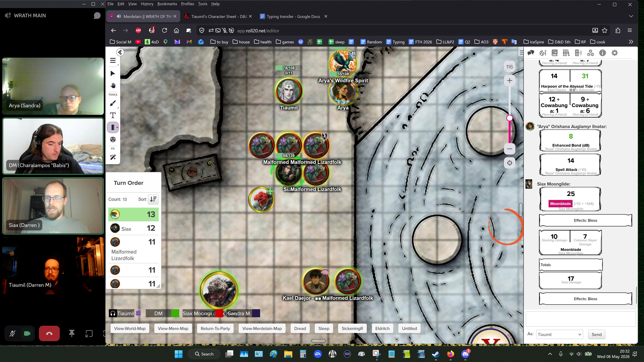Open the purple dropdown beside Tiaumil player
644x362 pixels.
(139, 313)
